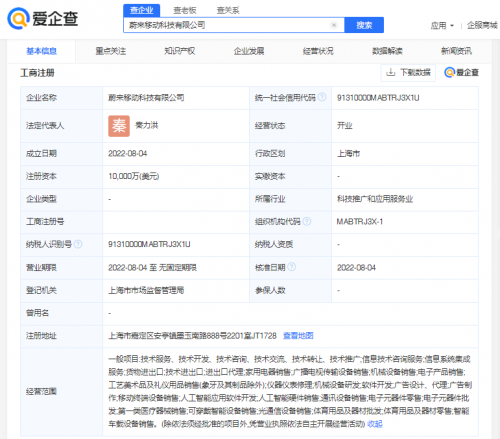Viewport: 500px width, 439px height.
Task: Select the 查关系 search tab
Action: 228,11
